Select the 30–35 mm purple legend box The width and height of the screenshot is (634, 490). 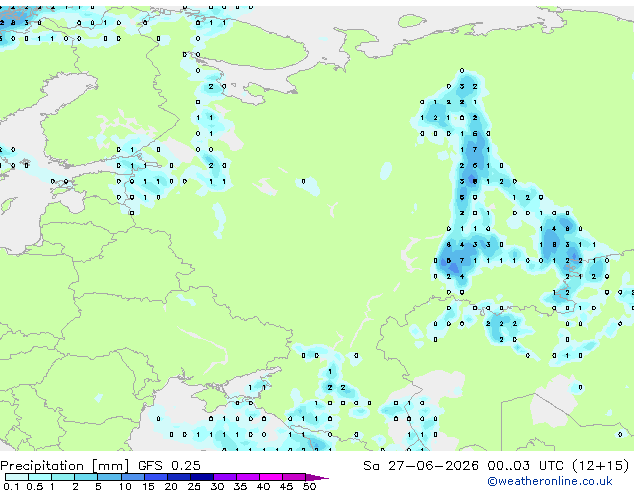point(225,477)
